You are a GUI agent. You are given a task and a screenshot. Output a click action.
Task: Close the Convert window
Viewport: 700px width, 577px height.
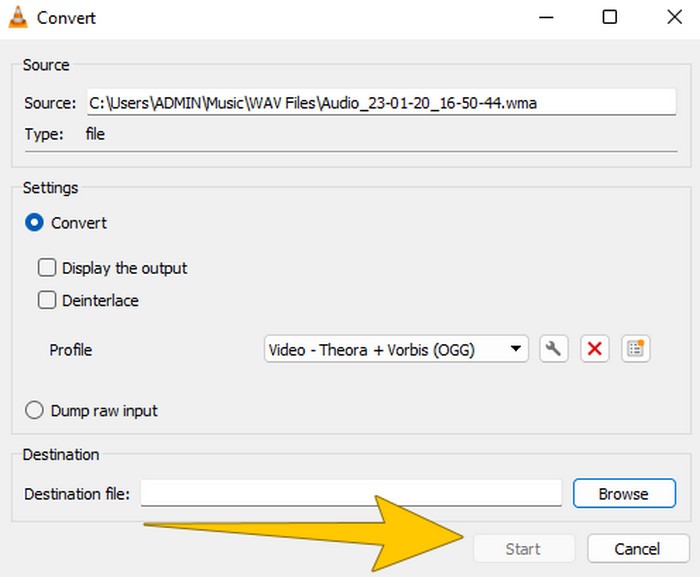675,17
